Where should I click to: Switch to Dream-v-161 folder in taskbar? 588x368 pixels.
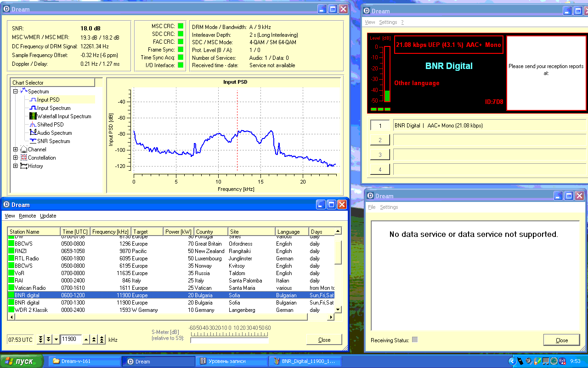point(84,361)
